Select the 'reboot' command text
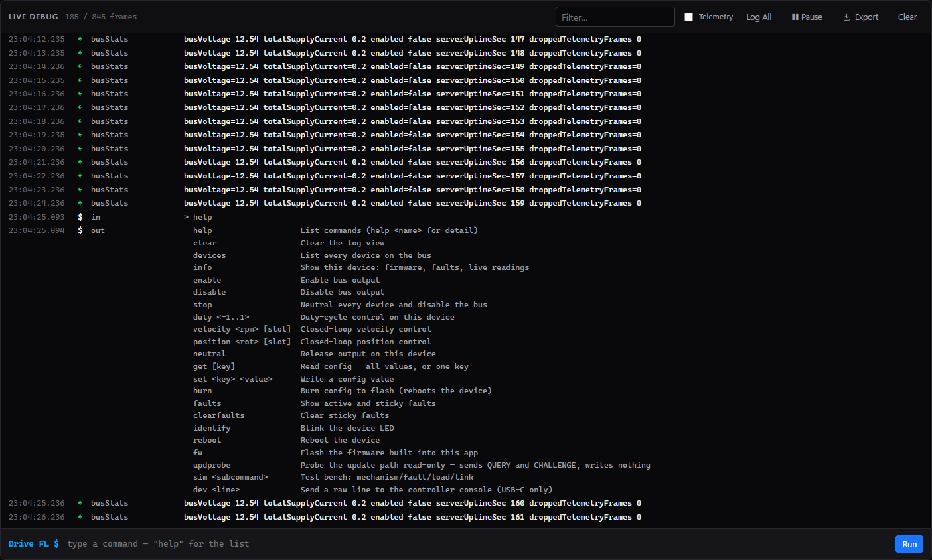 207,440
